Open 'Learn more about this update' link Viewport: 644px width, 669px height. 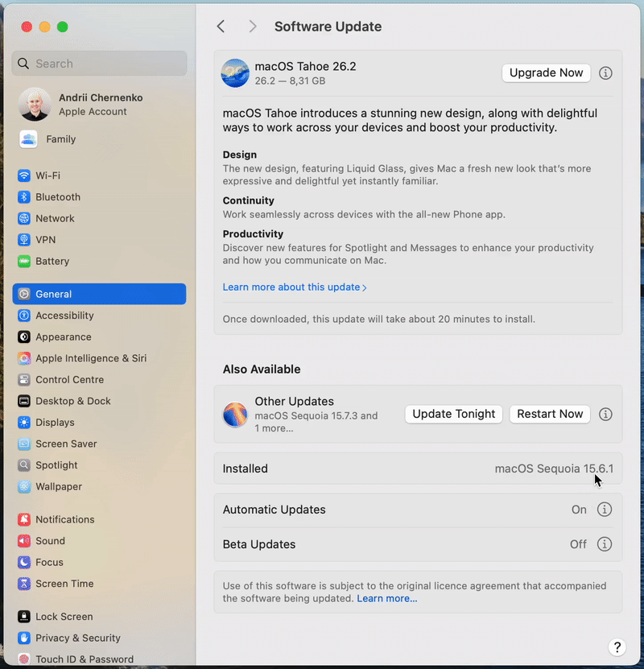(x=295, y=287)
